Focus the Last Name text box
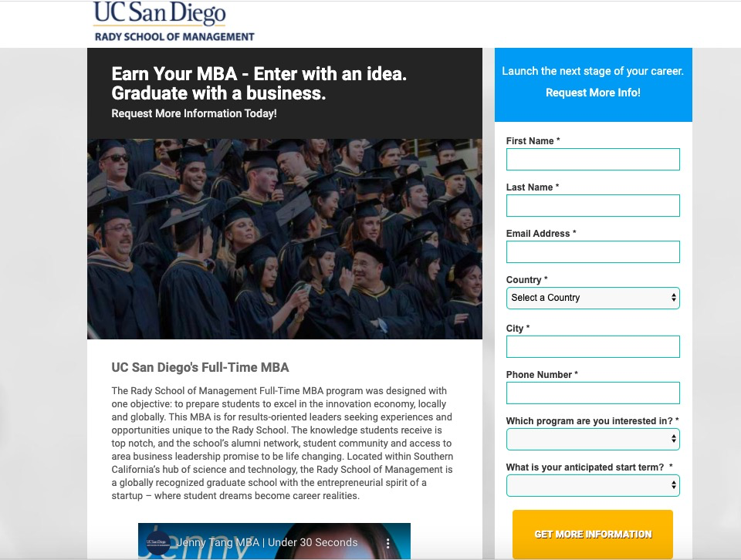741x560 pixels. (593, 206)
